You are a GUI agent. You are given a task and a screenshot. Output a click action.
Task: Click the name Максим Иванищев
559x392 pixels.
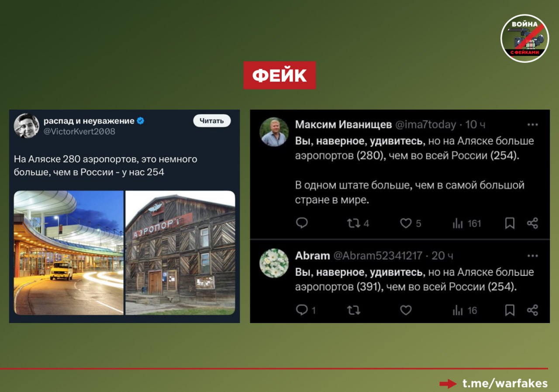point(343,125)
